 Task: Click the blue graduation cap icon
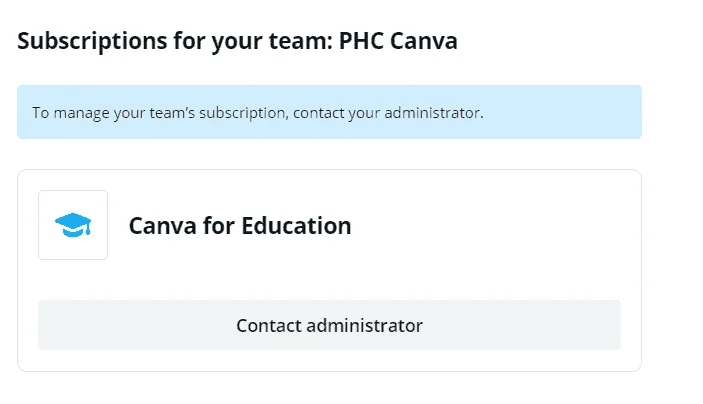(x=73, y=225)
